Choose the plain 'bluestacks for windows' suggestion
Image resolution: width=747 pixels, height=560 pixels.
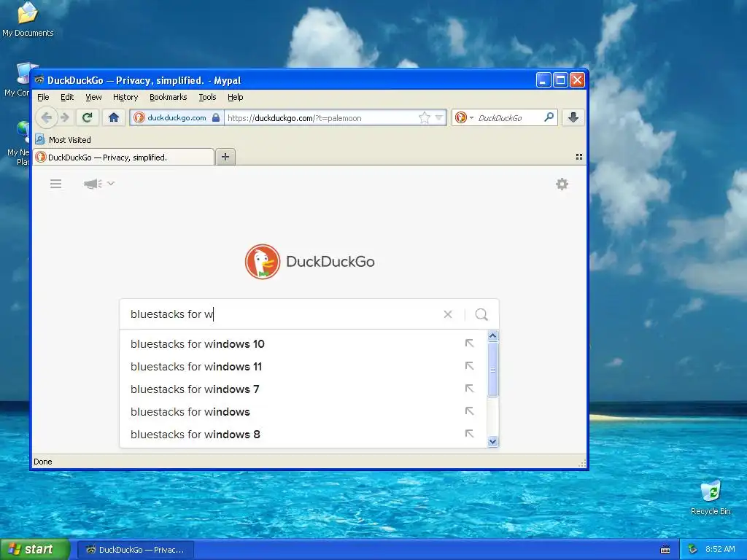303,411
